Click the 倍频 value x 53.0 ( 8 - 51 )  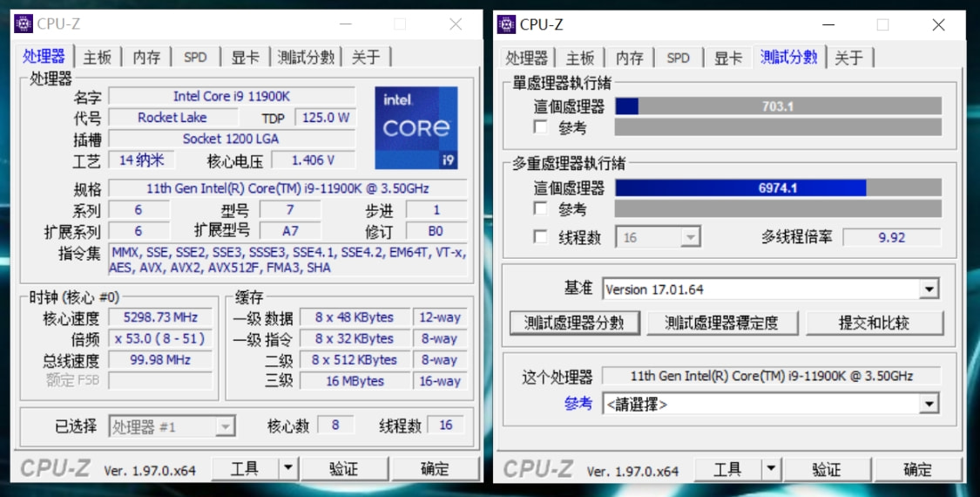[160, 338]
